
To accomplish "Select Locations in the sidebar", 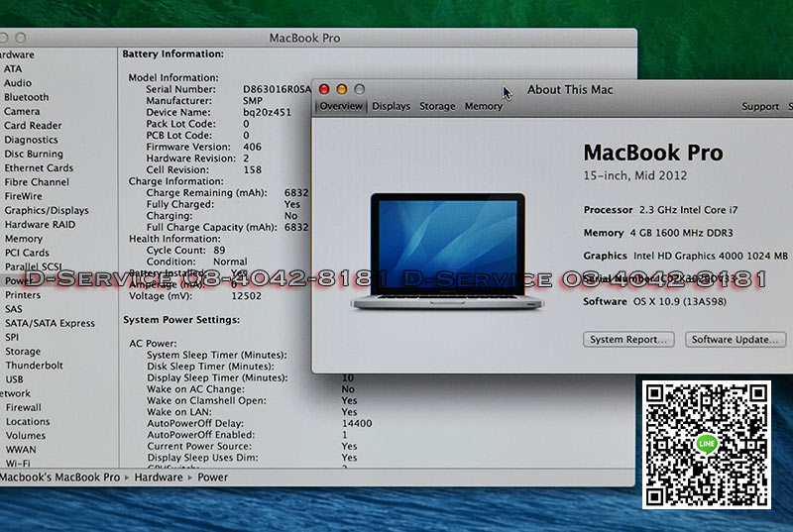I will (28, 421).
